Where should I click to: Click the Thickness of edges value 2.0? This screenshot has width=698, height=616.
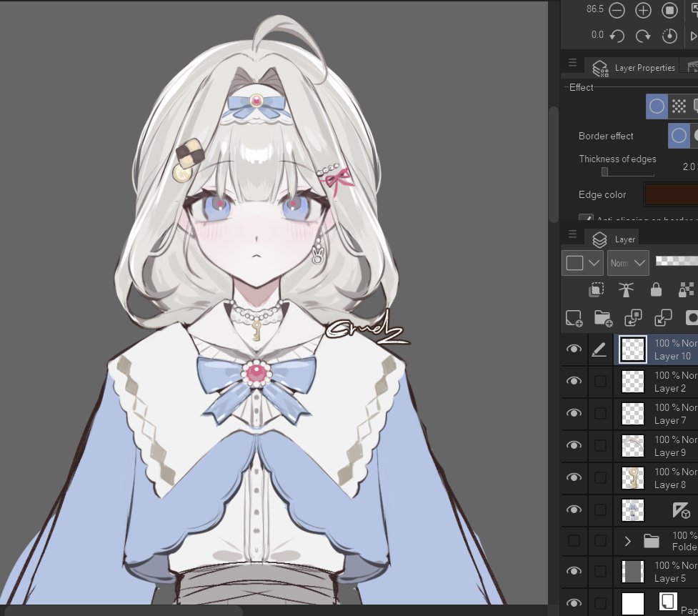[689, 167]
